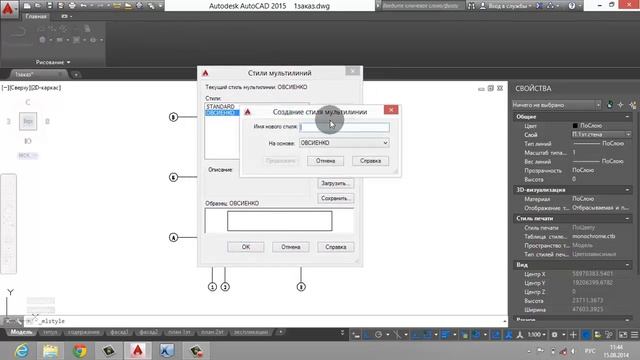640x360 pixels.
Task: Click Справка in Создание стиля мультилинии dialog
Action: [x=370, y=161]
